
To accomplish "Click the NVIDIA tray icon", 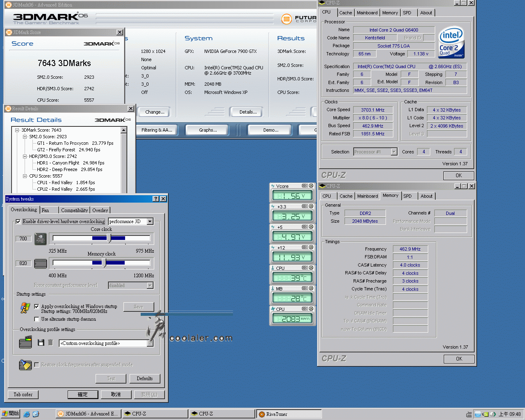I will tap(485, 414).
